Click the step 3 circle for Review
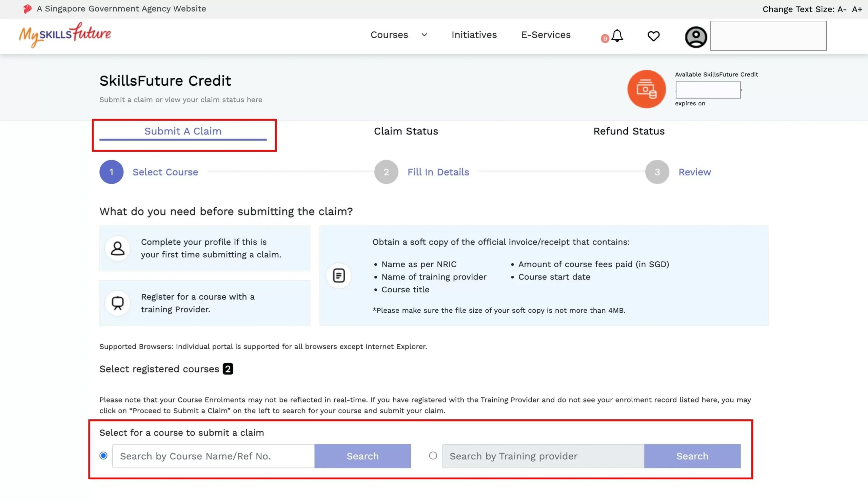 657,172
